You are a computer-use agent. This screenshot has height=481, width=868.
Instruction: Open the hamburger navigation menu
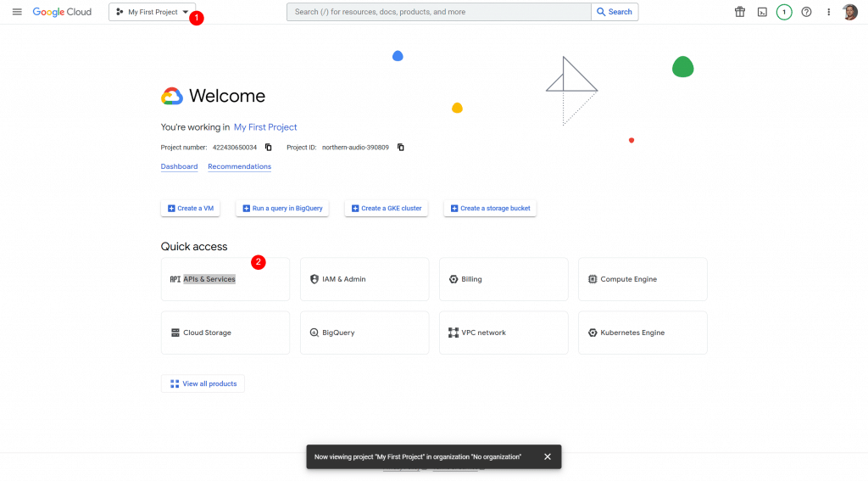pyautogui.click(x=17, y=12)
